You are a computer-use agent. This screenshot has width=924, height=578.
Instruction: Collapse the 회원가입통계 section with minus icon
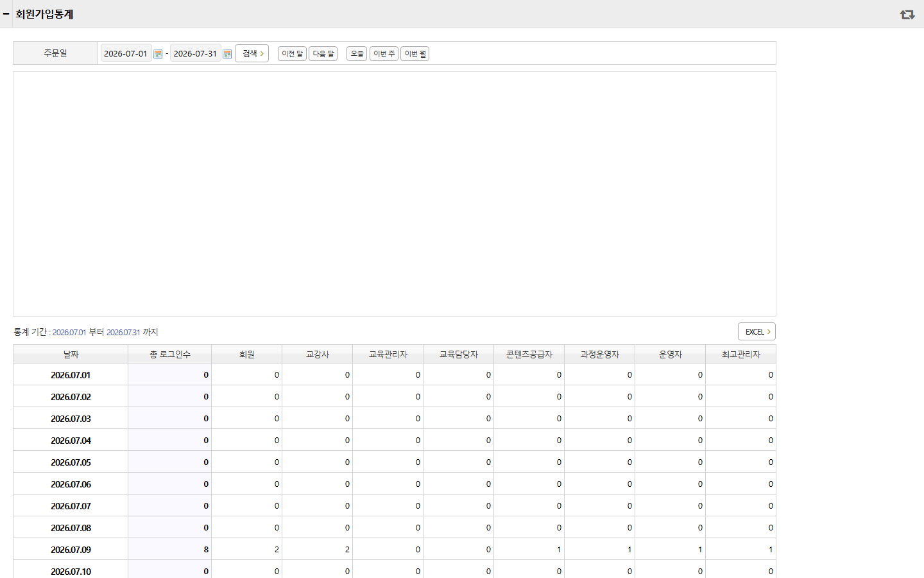(6, 13)
